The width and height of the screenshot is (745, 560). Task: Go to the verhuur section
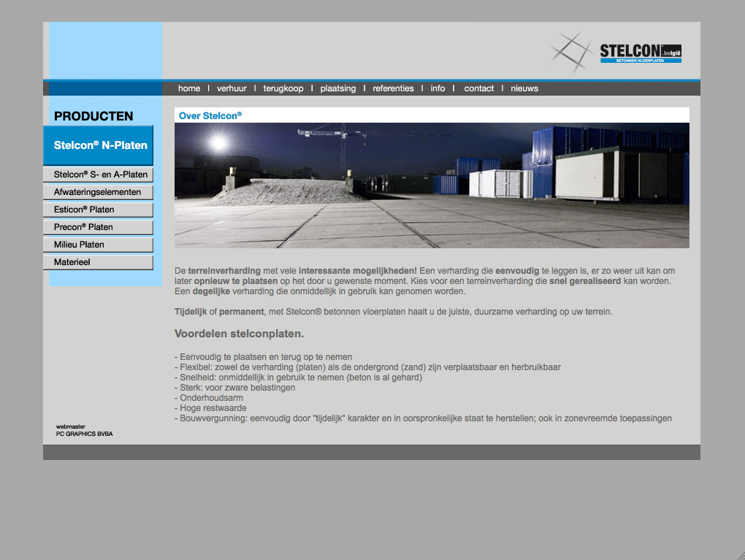coord(232,88)
